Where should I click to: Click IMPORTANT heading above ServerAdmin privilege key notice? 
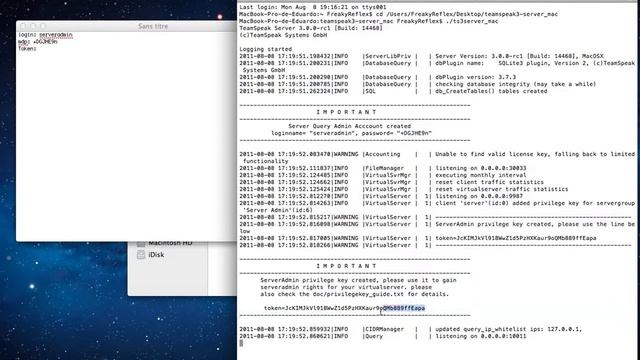click(347, 266)
